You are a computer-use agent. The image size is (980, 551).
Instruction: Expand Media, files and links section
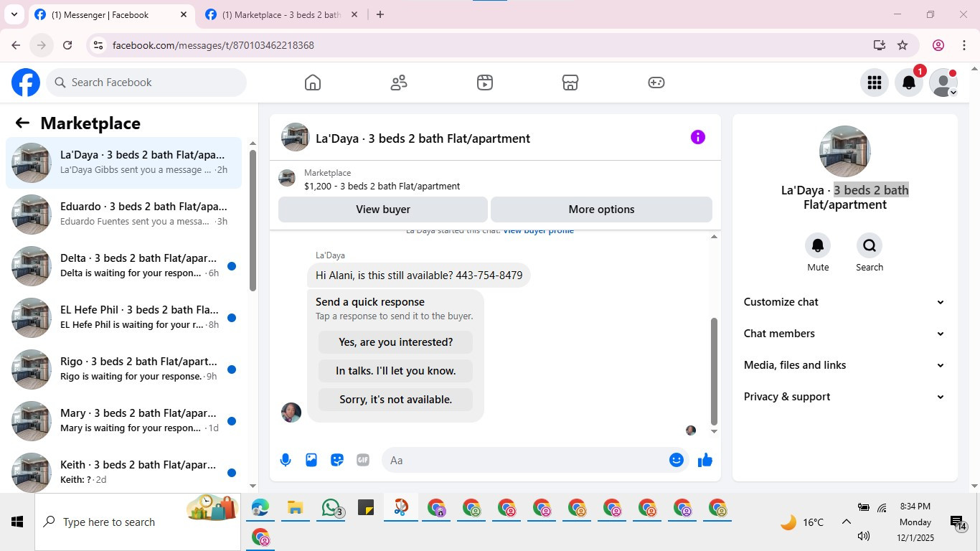(x=844, y=365)
